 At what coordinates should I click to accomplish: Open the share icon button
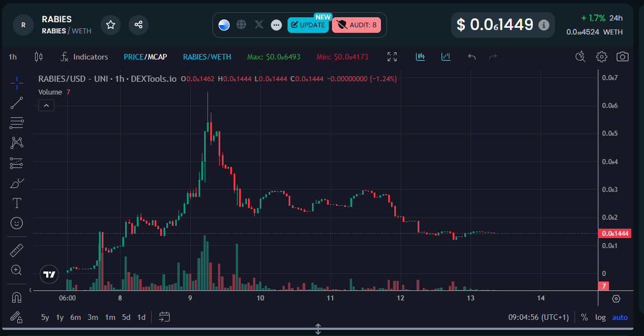coord(138,24)
